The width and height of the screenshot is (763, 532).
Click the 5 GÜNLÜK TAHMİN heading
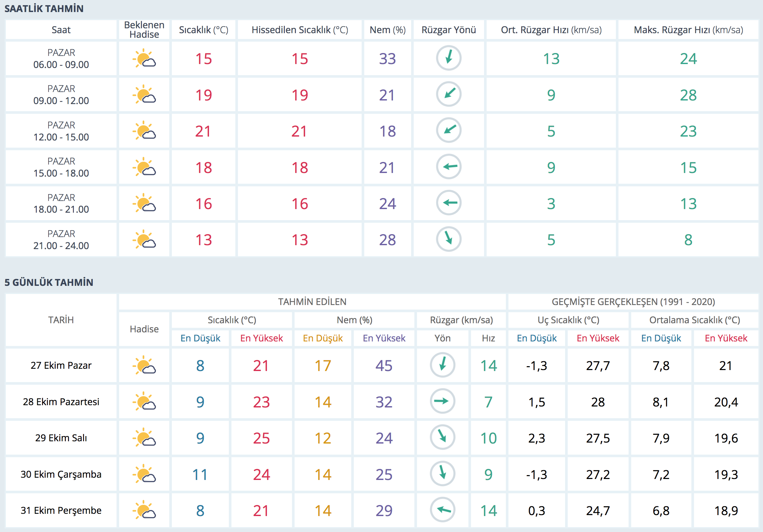click(x=49, y=282)
